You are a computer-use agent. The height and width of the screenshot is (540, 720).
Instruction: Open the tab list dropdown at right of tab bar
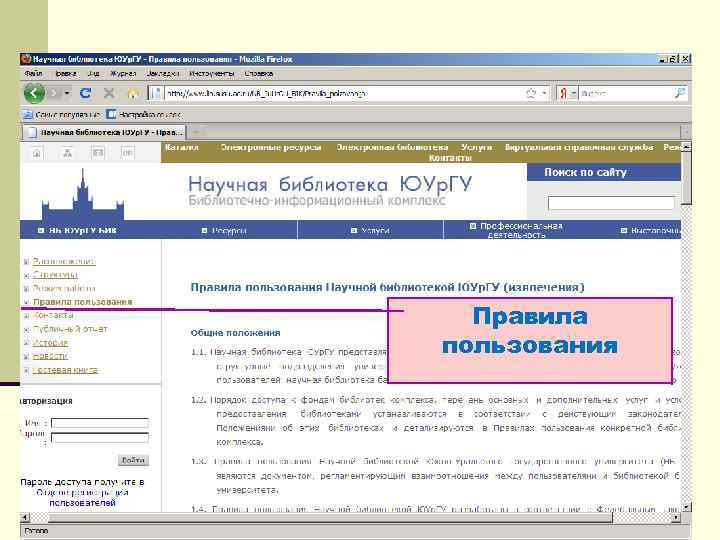point(686,132)
